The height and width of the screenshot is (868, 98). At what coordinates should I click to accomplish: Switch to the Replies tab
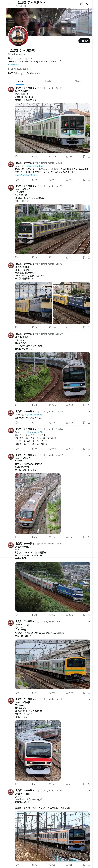coord(49,81)
